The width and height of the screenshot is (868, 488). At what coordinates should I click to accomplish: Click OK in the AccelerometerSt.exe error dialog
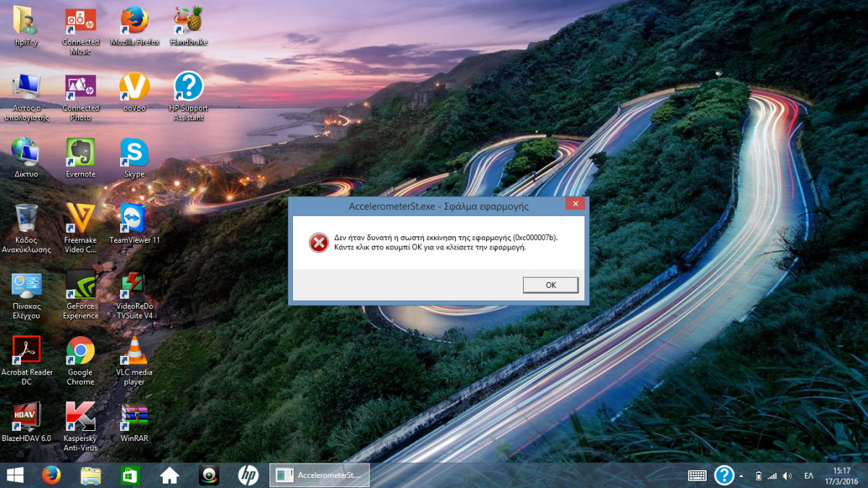click(550, 285)
